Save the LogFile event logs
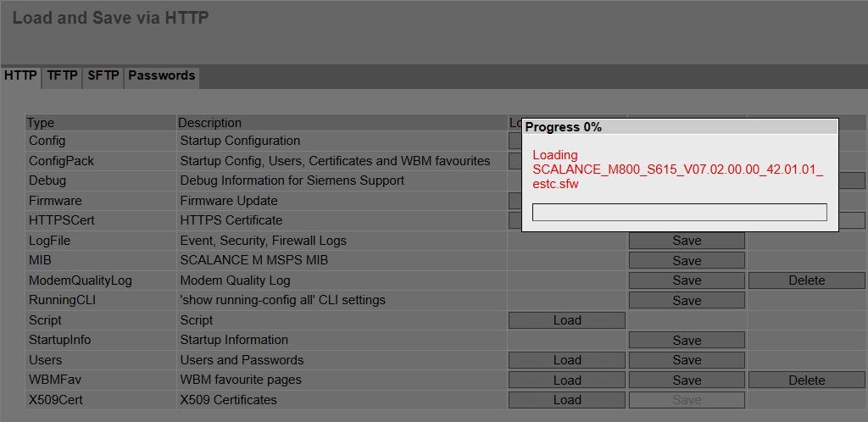 687,241
